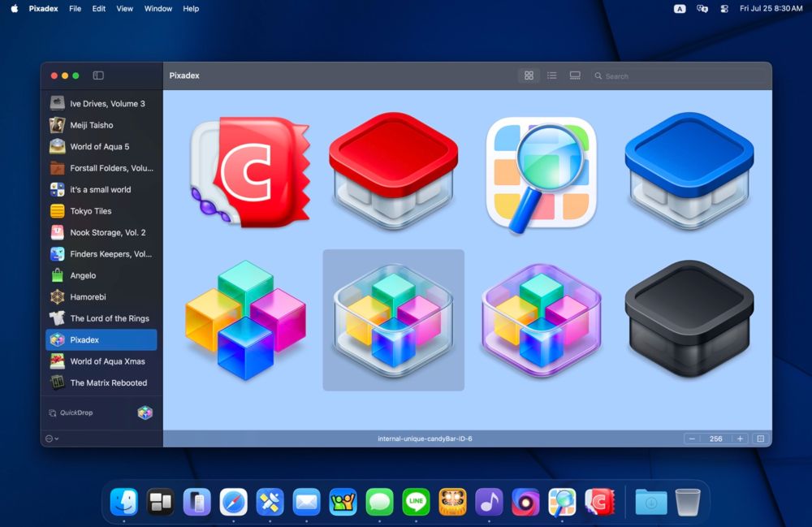Launch Safari from the Dock
Screen dimensions: 812x527
point(234,502)
